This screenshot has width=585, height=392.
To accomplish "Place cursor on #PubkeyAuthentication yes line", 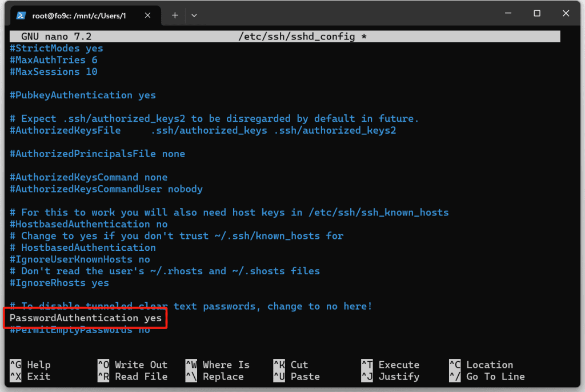I will point(83,95).
